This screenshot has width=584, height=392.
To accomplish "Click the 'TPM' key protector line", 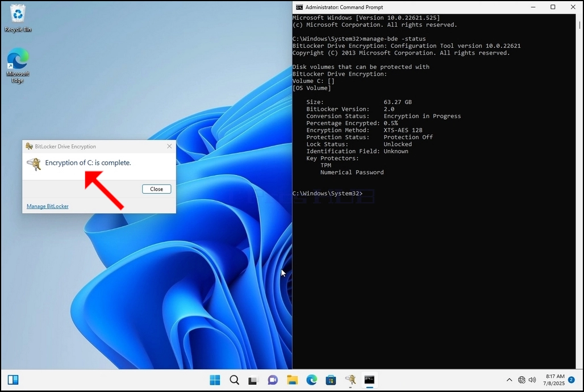I will click(x=326, y=165).
